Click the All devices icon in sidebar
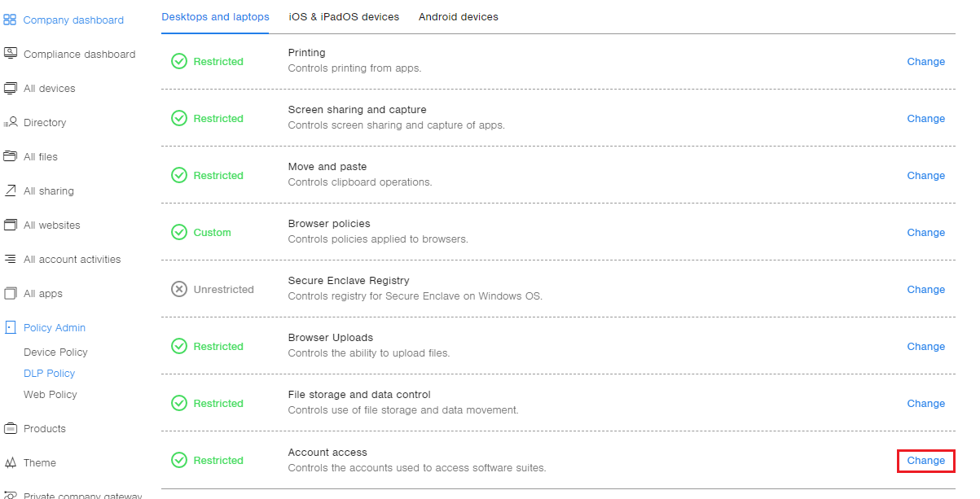The image size is (980, 499). tap(10, 88)
